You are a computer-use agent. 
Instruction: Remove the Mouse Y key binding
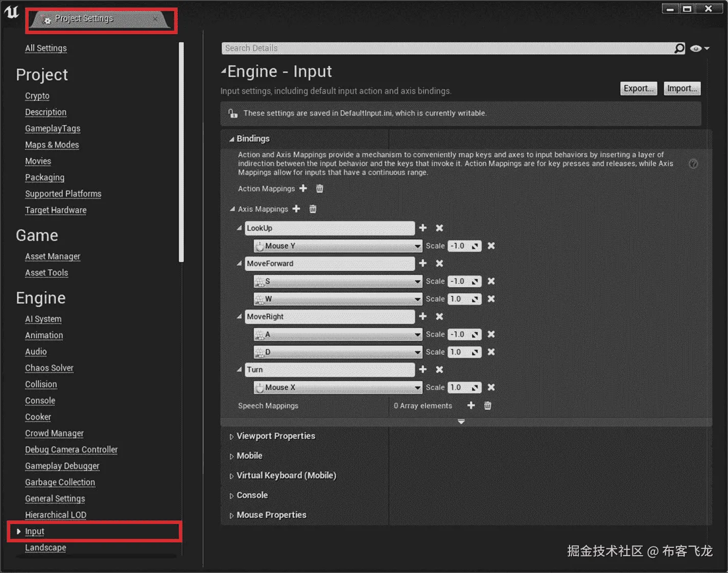491,246
